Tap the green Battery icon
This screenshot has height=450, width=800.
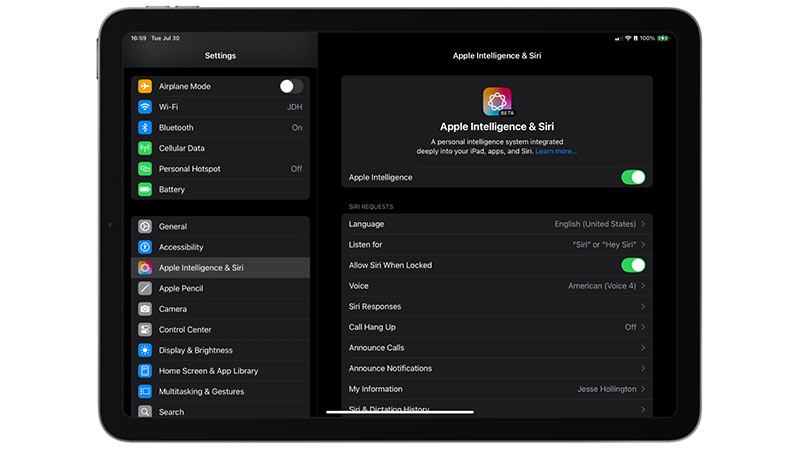145,189
